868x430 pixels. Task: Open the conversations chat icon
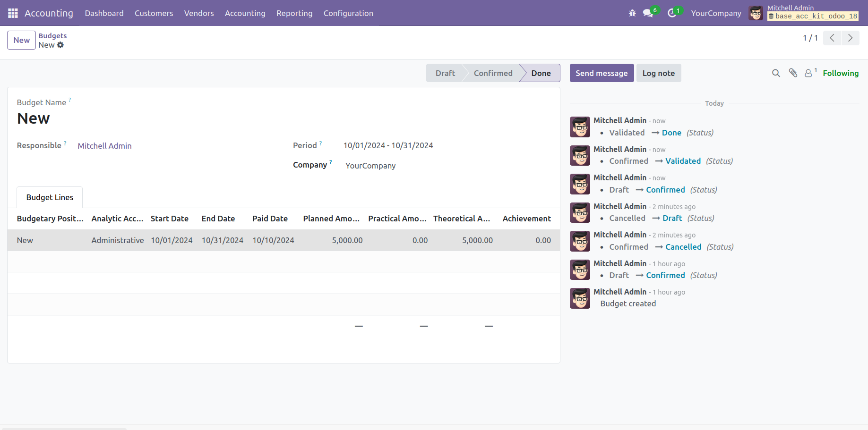[x=648, y=13]
